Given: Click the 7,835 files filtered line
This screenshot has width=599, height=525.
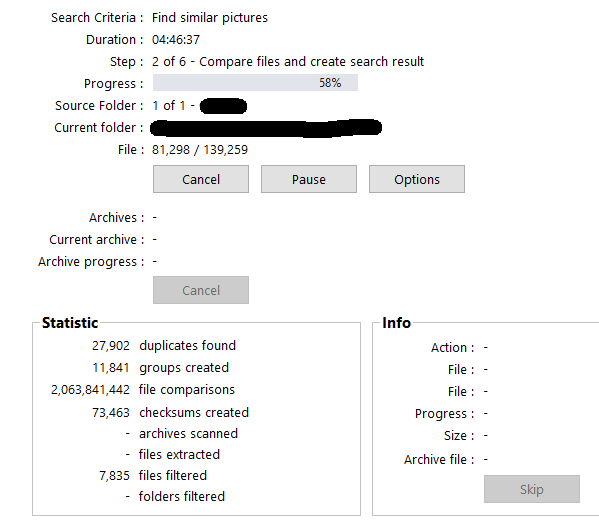Looking at the screenshot, I should (153, 475).
